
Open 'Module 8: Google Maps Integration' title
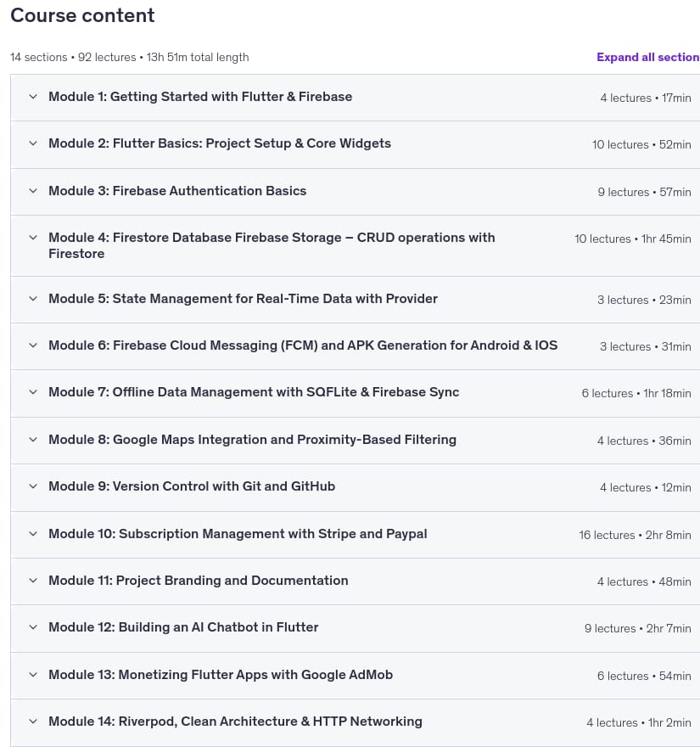[252, 440]
